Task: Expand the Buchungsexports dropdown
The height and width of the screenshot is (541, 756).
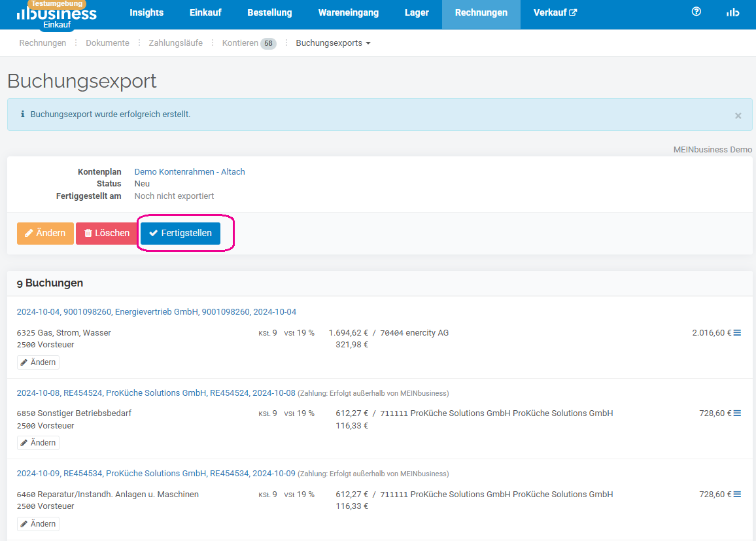Action: pyautogui.click(x=333, y=43)
